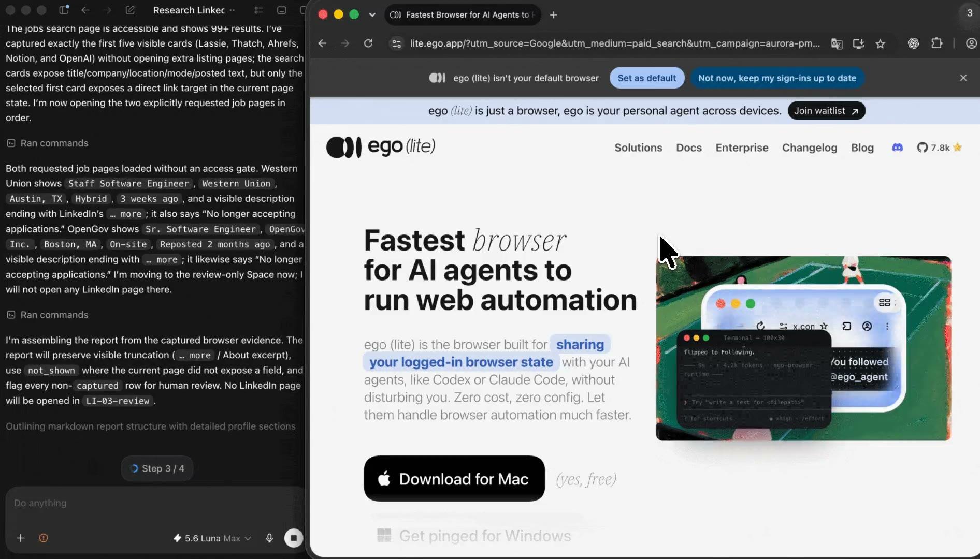Go forward in the Research window
The height and width of the screenshot is (559, 980).
[107, 10]
